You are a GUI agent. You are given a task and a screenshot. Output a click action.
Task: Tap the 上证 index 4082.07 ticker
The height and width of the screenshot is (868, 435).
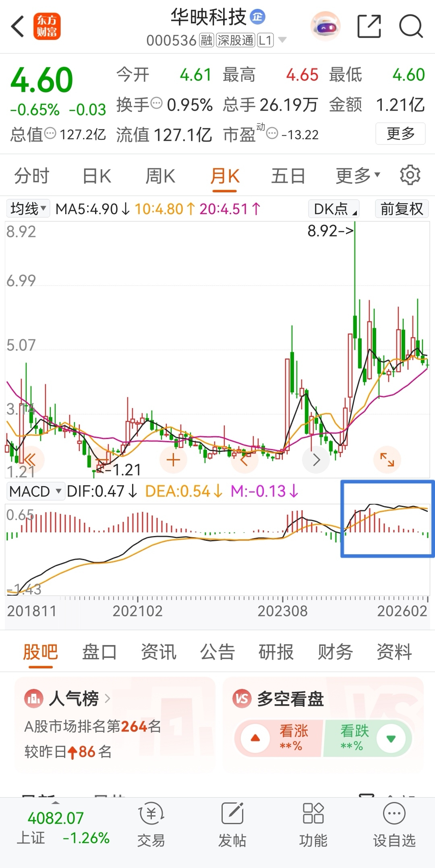pos(63,828)
